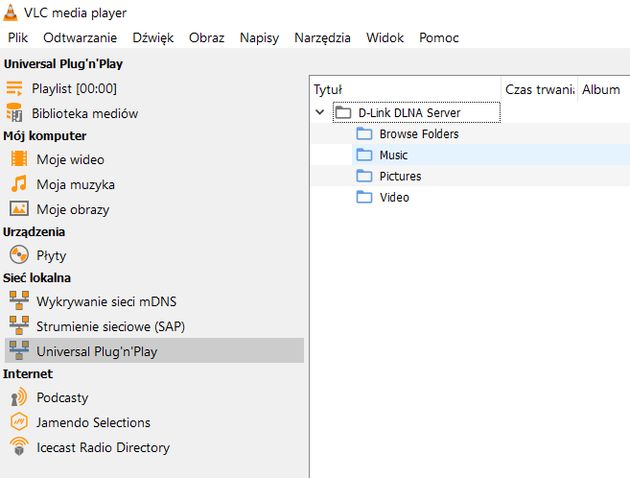630x478 pixels.
Task: Click the Video folder icon
Action: tap(364, 197)
